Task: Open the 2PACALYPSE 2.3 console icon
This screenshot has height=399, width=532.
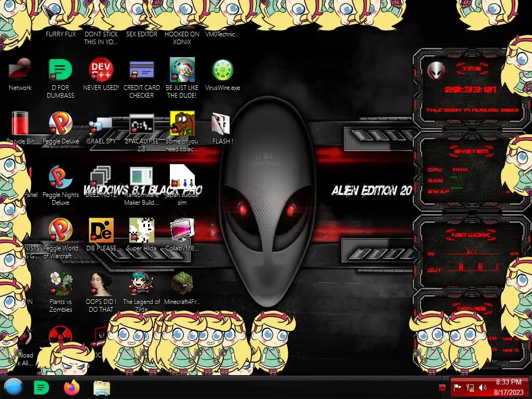Action: click(141, 124)
